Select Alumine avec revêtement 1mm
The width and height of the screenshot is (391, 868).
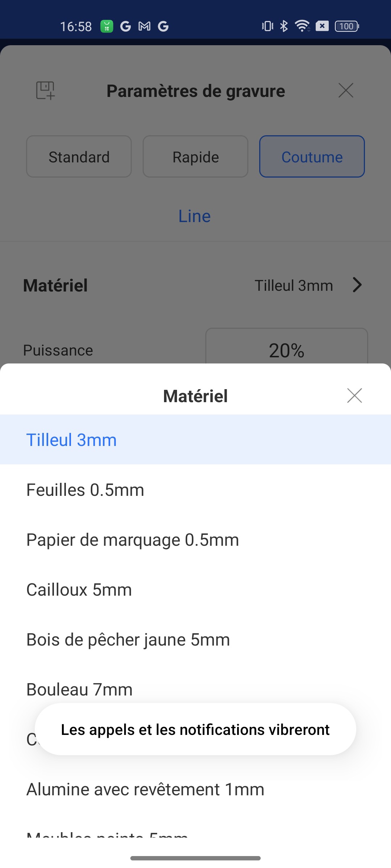coord(145,789)
